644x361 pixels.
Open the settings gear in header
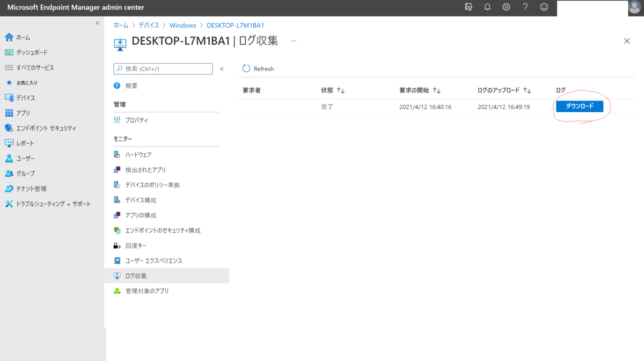[506, 7]
